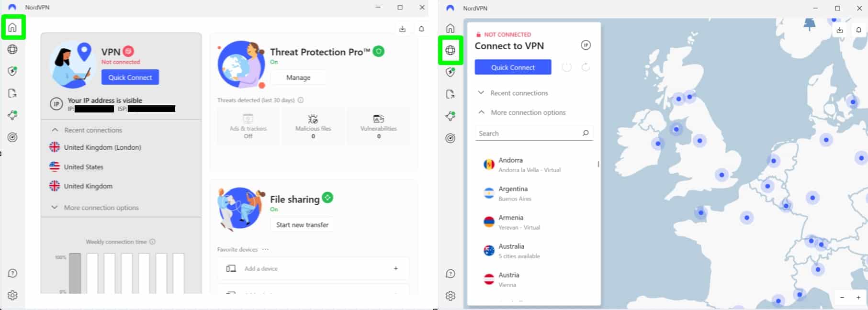The image size is (868, 310).
Task: Open Threat Protection shield icon in dashboard sidebar
Action: coord(12,71)
